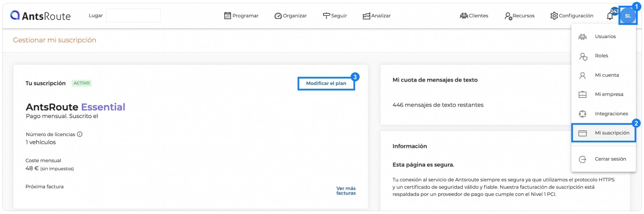Click the Roles icon in dropdown
The height and width of the screenshot is (214, 644).
coord(583,57)
